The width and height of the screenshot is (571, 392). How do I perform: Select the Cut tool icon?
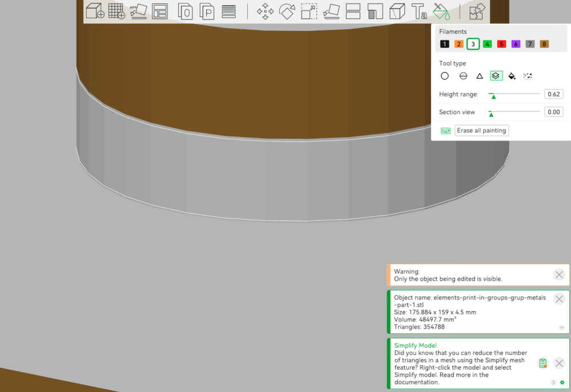pyautogui.click(x=353, y=11)
